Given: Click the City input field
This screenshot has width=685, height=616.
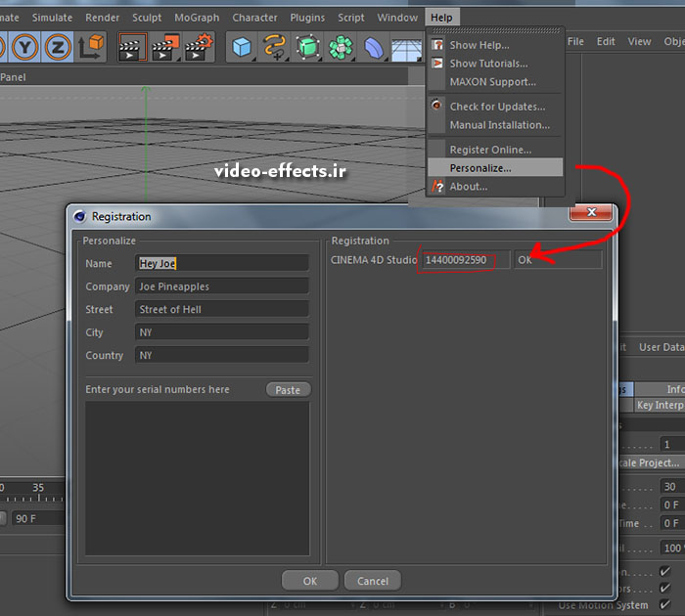Looking at the screenshot, I should 222,332.
